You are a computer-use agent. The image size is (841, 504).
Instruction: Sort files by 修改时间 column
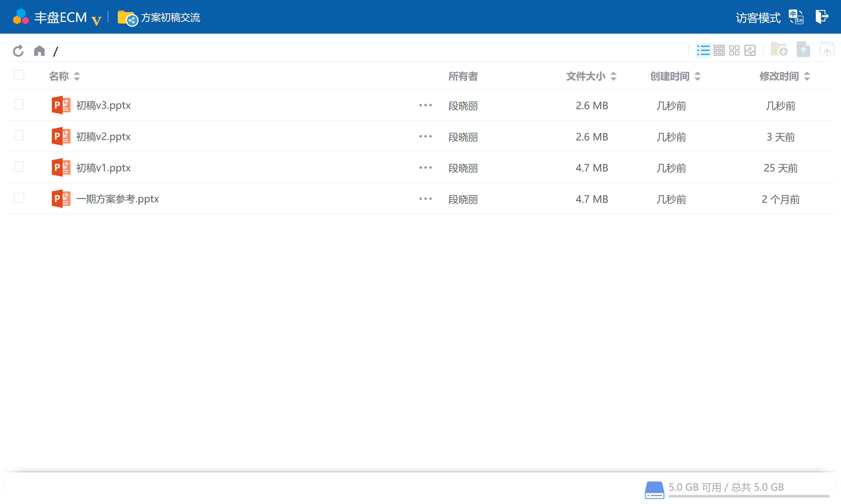(x=784, y=76)
